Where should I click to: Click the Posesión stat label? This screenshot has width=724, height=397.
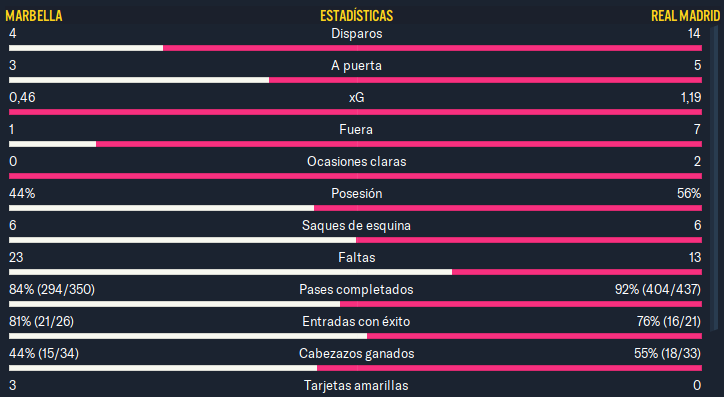tap(356, 193)
